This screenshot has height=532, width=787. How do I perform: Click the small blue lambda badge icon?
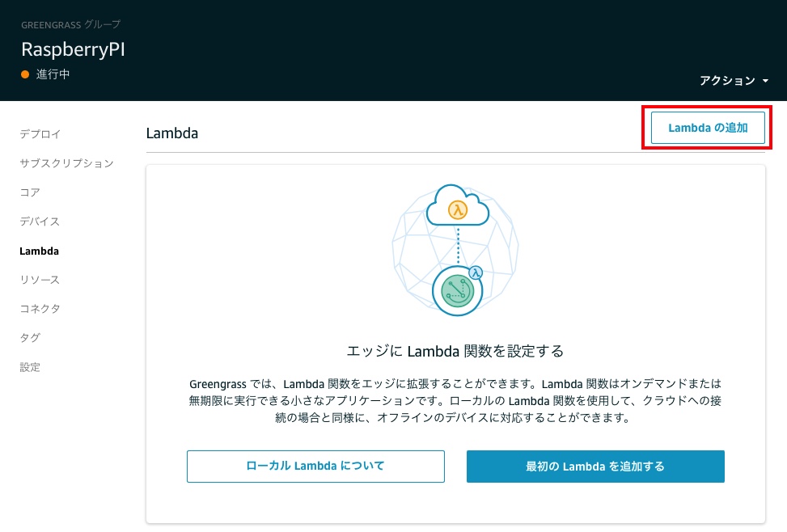pyautogui.click(x=476, y=272)
